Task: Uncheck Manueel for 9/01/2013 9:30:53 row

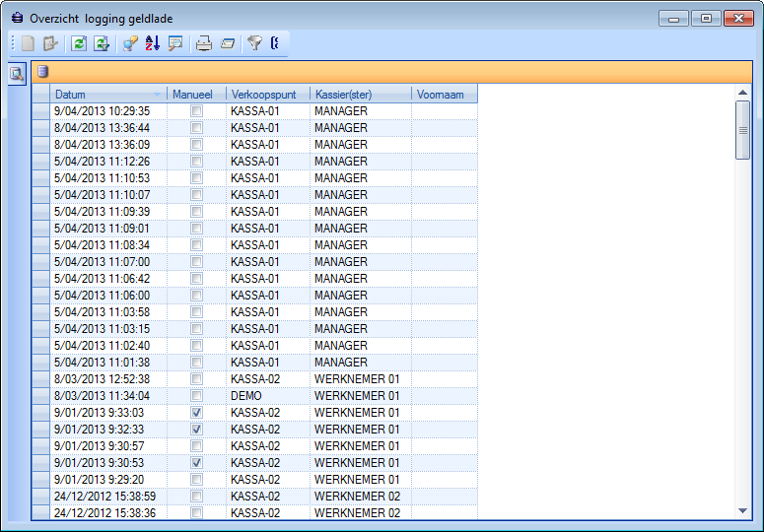Action: coord(197,463)
